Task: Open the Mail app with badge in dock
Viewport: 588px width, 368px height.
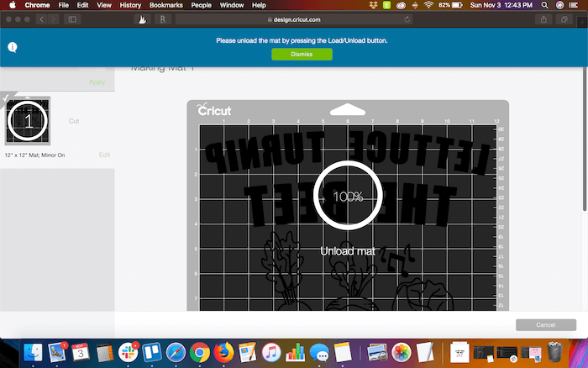Action: point(56,353)
